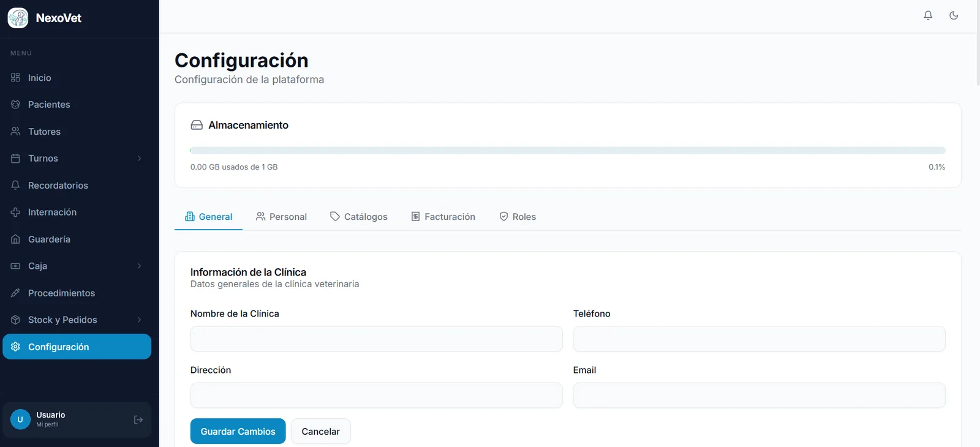Click the Procedimientos syringe icon
Screen dimensions: 980x447
(15, 293)
